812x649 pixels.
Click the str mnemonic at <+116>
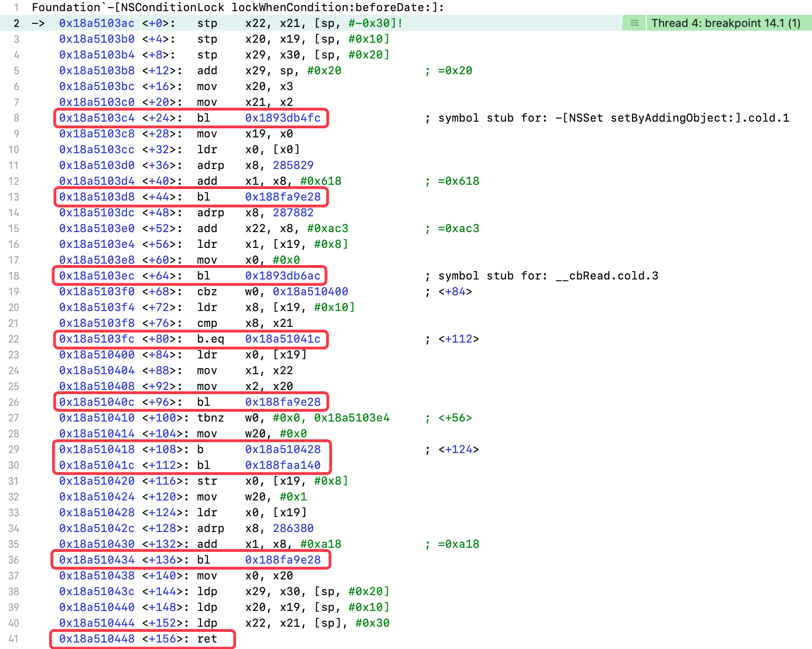[207, 481]
